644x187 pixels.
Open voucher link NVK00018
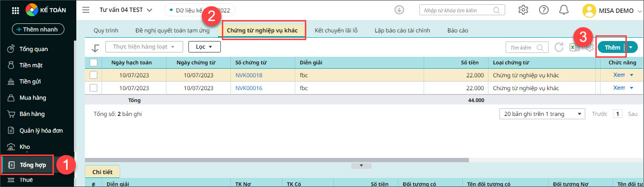click(x=249, y=75)
